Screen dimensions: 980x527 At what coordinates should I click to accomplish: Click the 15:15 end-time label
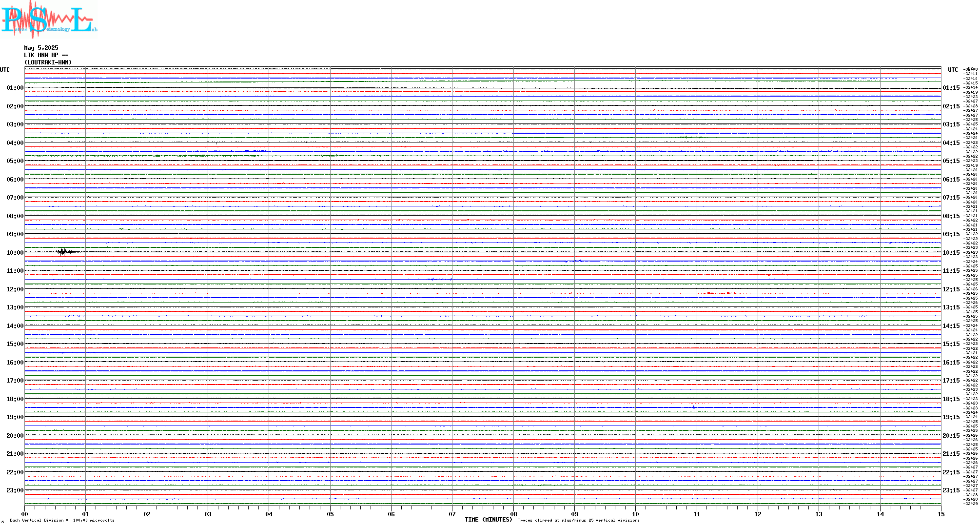pyautogui.click(x=951, y=344)
